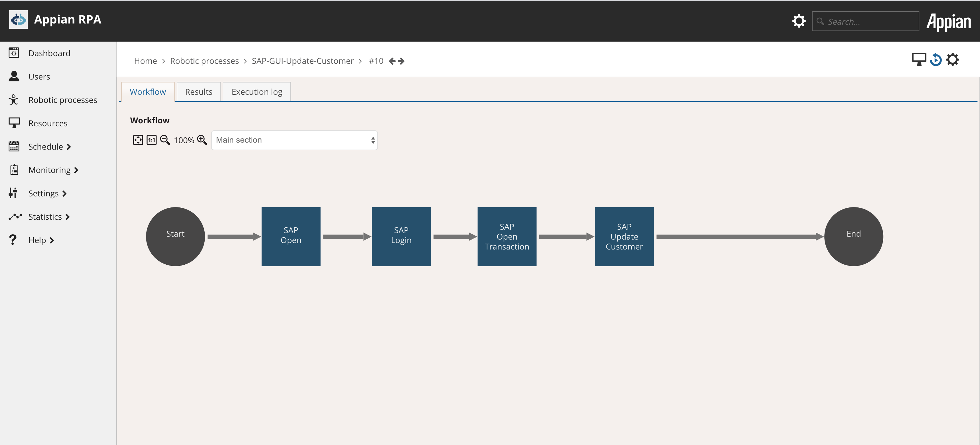Expand the Monitoring submenu chevron
The height and width of the screenshot is (445, 980).
coord(76,170)
